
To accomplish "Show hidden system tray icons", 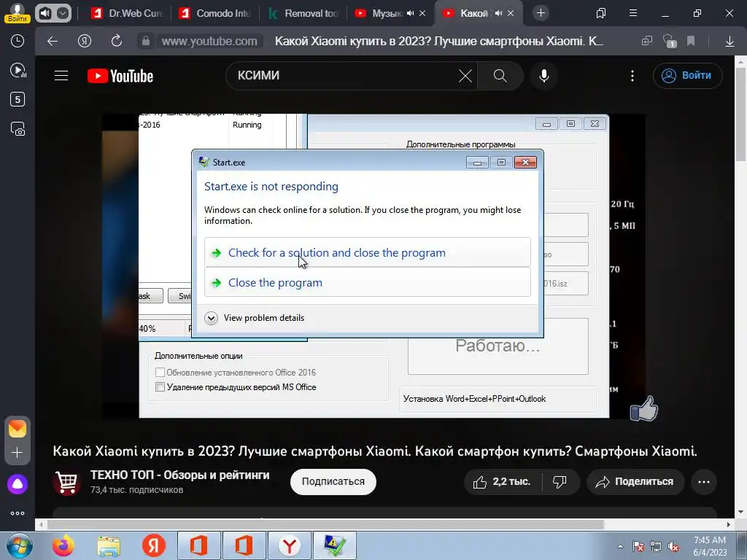I will tap(620, 547).
